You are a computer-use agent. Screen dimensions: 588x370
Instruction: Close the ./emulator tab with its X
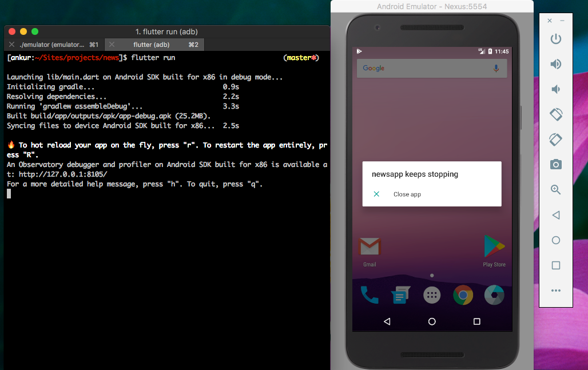click(11, 45)
